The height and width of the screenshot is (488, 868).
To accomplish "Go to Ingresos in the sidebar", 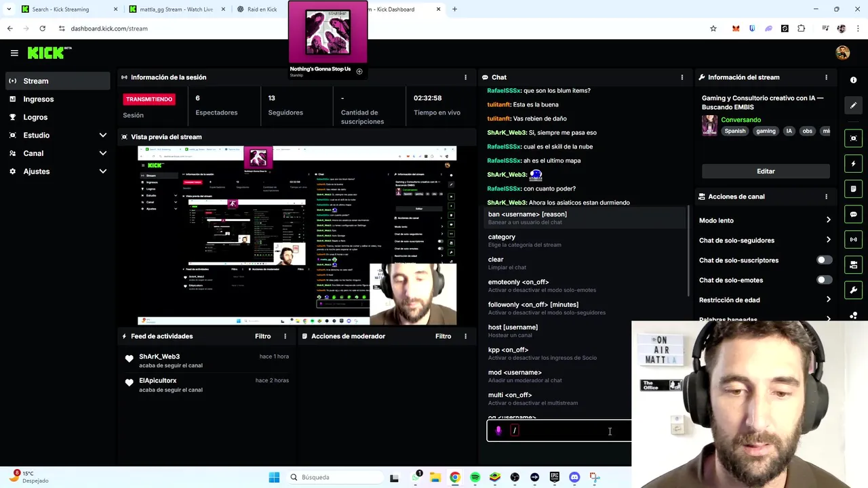I will [58, 99].
